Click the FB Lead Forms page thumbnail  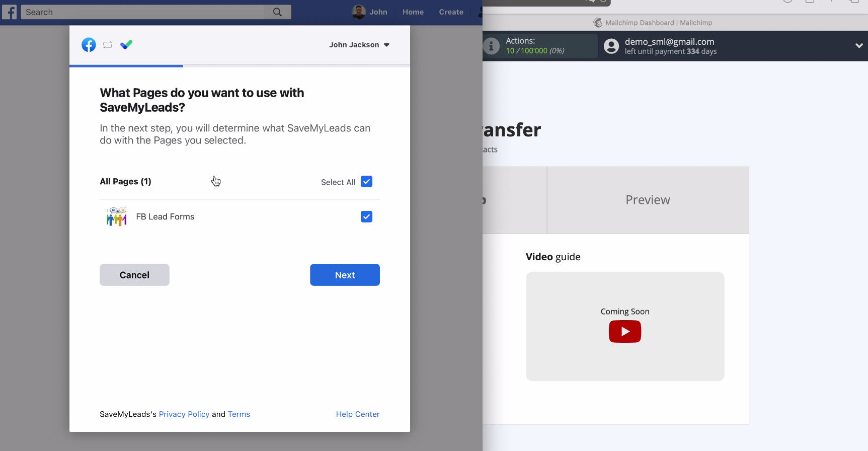[x=117, y=216]
